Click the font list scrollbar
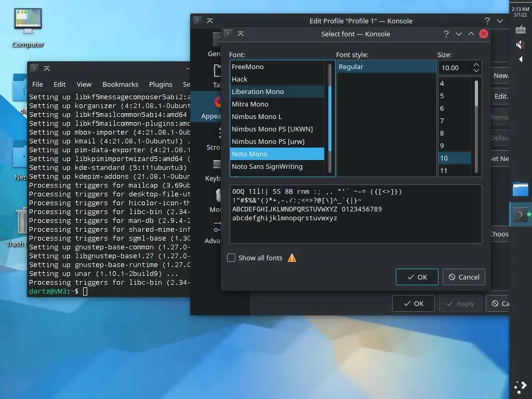Viewport: 532px width, 399px height. pos(330,118)
